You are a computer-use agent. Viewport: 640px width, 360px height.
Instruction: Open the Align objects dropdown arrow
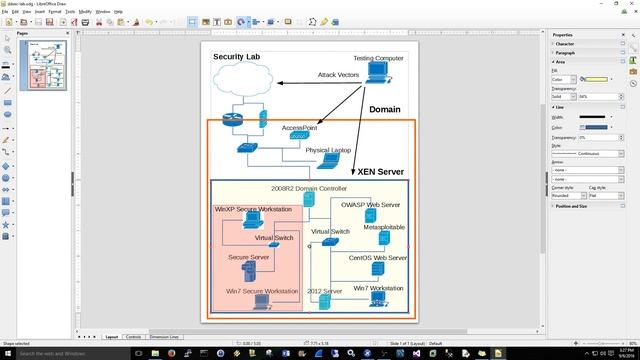(x=263, y=22)
